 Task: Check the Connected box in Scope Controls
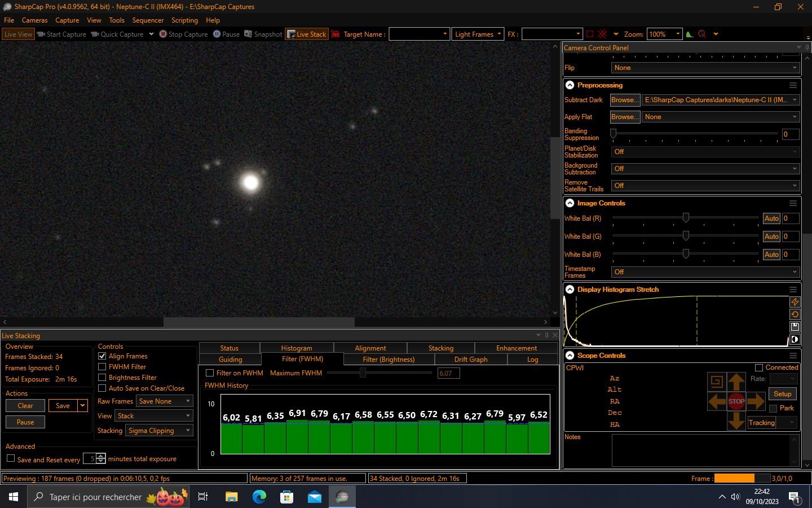click(x=759, y=367)
